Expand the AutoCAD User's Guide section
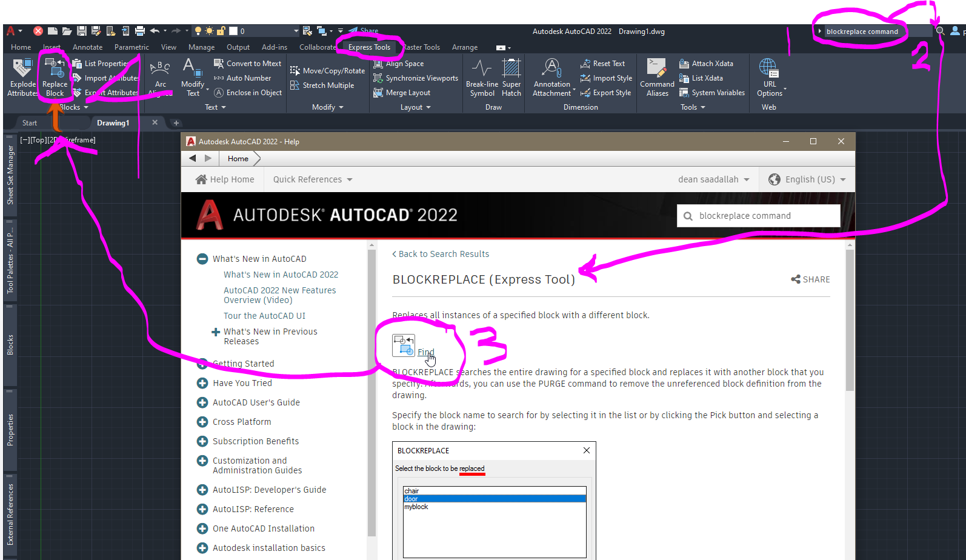 [x=202, y=402]
